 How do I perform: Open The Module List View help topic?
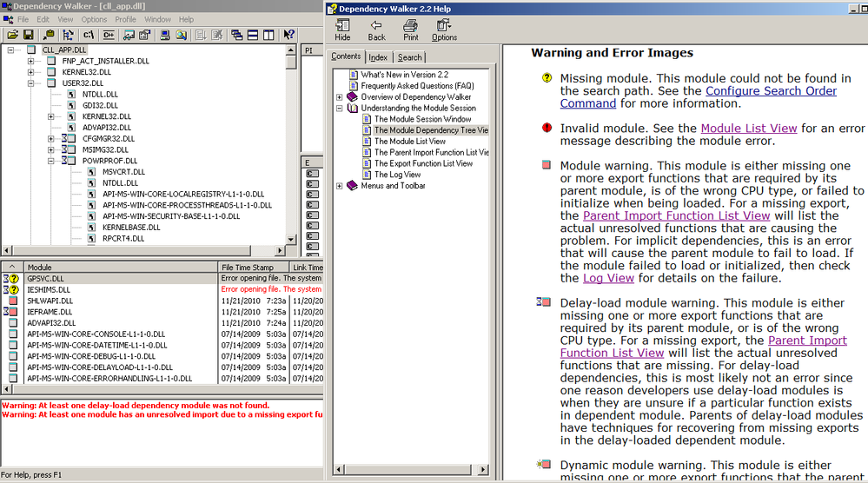tap(409, 141)
